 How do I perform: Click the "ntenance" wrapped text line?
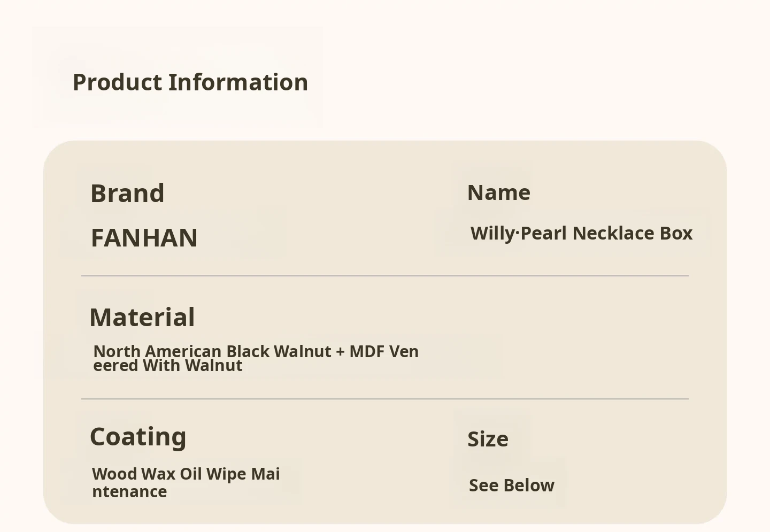click(129, 492)
